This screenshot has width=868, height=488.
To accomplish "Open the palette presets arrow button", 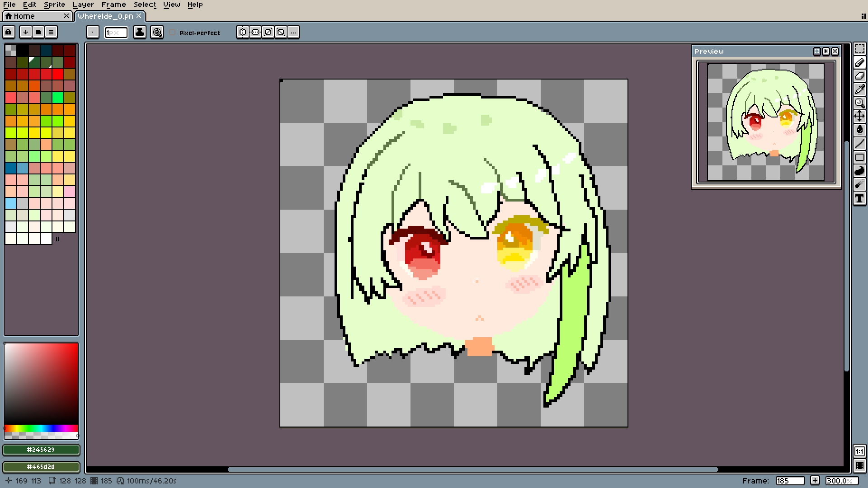I will coord(26,32).
